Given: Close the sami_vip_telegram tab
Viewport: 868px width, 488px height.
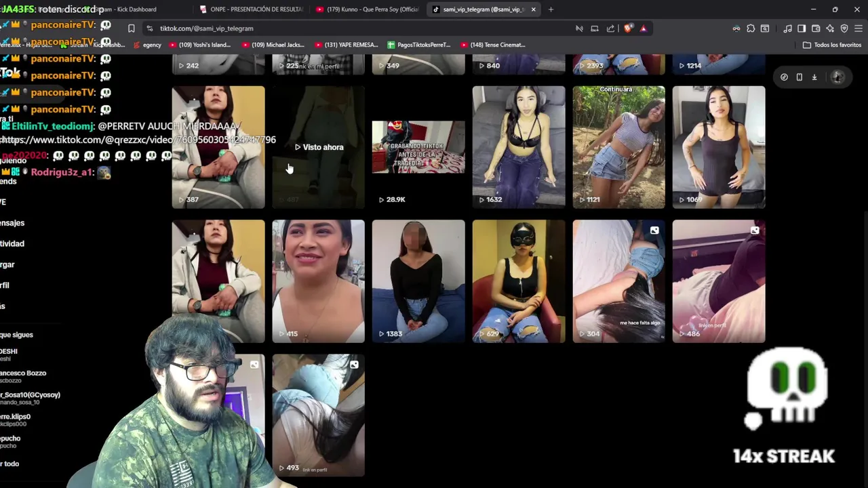Looking at the screenshot, I should [533, 9].
